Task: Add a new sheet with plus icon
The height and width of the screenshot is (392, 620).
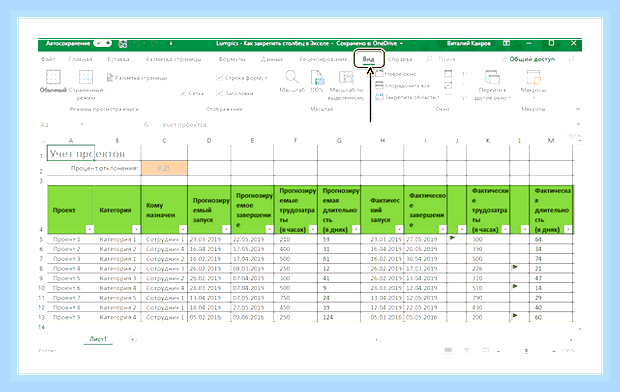Action: [x=133, y=339]
